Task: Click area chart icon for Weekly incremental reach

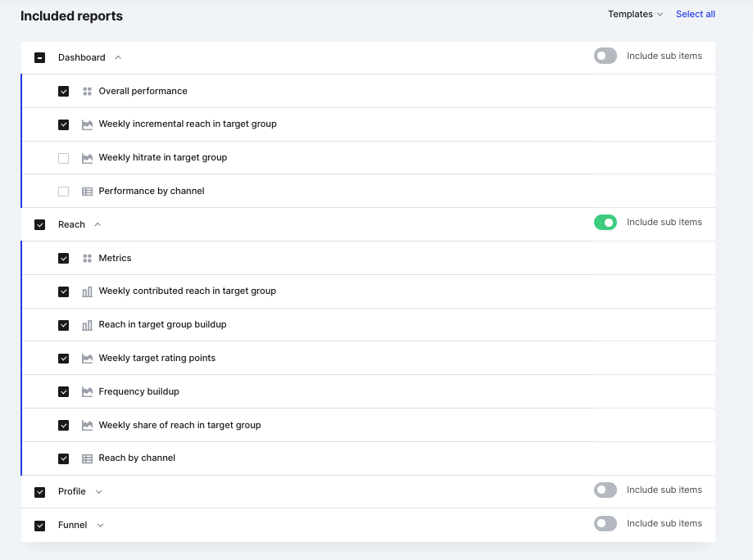Action: coord(87,124)
